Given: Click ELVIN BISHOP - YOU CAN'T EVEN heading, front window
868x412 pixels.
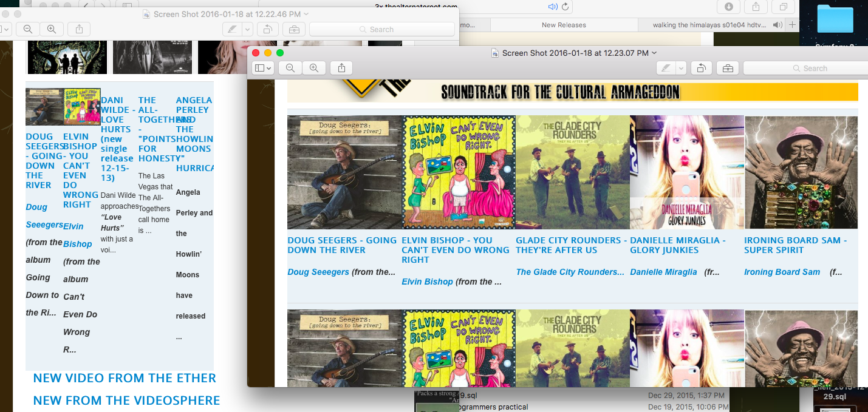Looking at the screenshot, I should (x=456, y=250).
